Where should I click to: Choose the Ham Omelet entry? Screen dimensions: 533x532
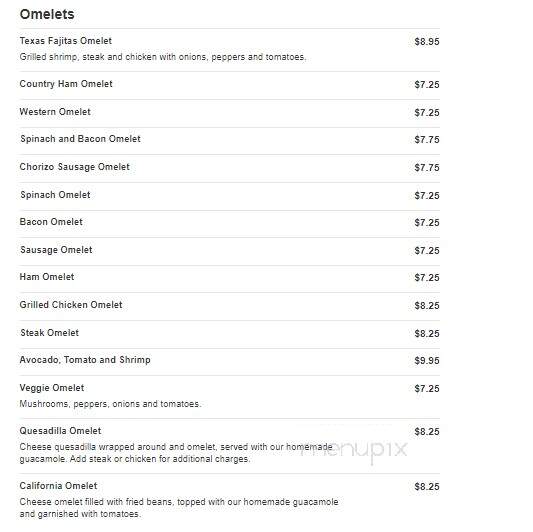47,277
